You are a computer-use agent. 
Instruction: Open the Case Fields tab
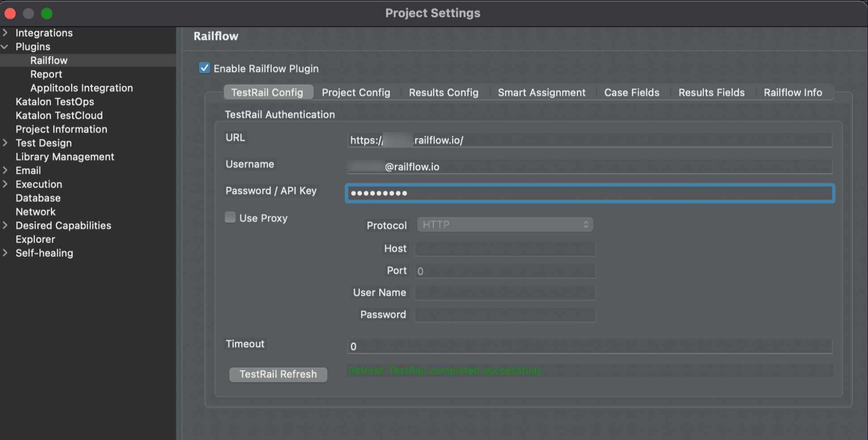click(632, 92)
